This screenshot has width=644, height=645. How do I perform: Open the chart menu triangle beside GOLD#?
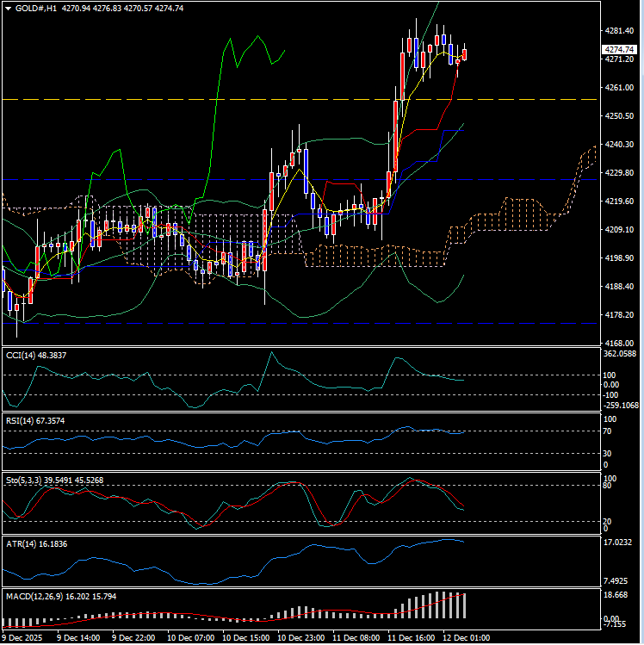[8, 8]
